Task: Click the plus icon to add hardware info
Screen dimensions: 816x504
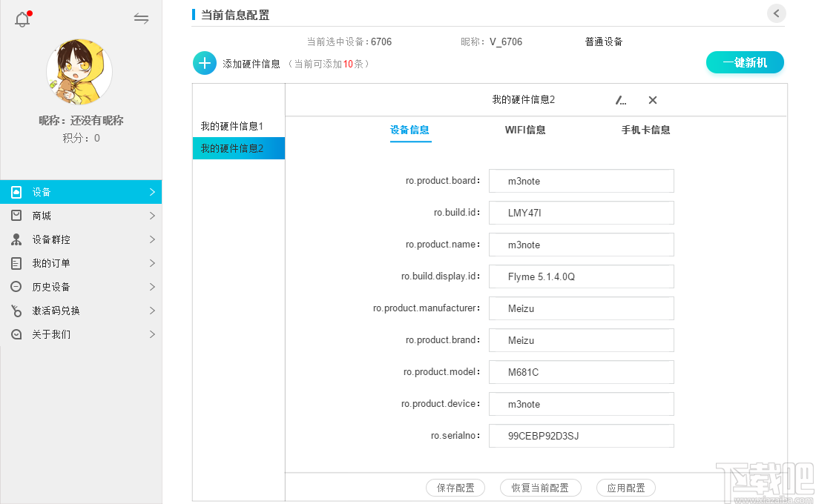Action: [x=205, y=64]
